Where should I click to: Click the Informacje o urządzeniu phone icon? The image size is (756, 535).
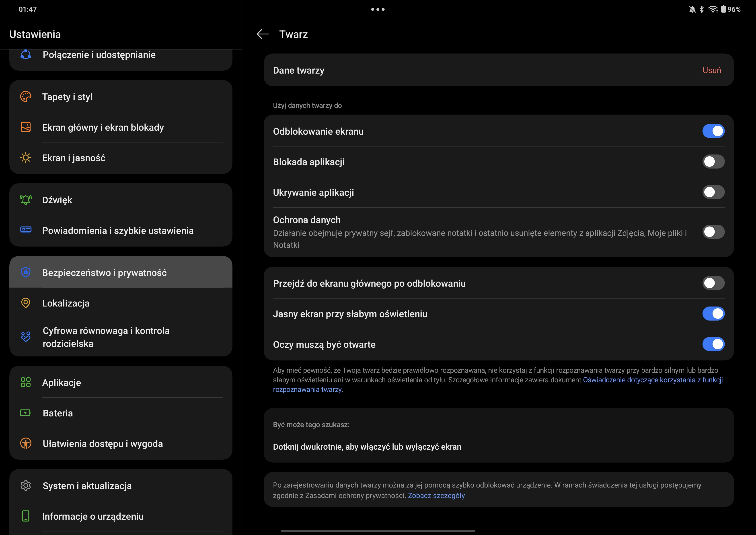tap(26, 516)
